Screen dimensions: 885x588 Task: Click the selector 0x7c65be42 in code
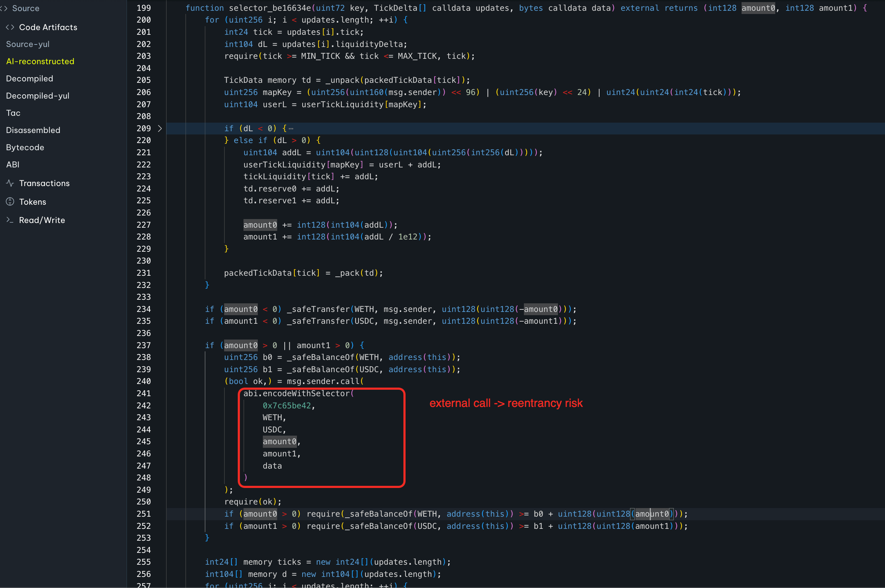pos(287,406)
